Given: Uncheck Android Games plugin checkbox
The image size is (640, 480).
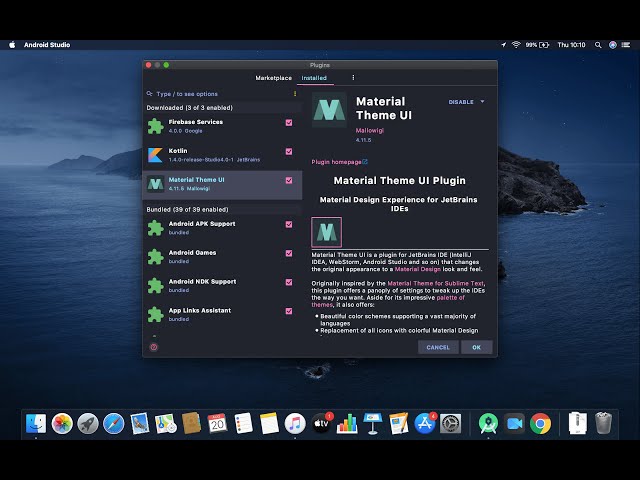Looking at the screenshot, I should pyautogui.click(x=289, y=253).
